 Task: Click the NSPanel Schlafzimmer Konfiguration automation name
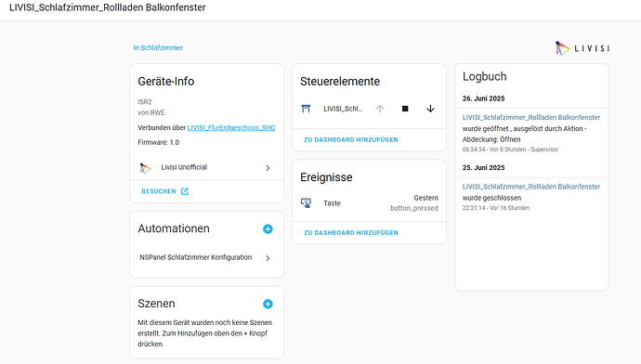(x=195, y=257)
